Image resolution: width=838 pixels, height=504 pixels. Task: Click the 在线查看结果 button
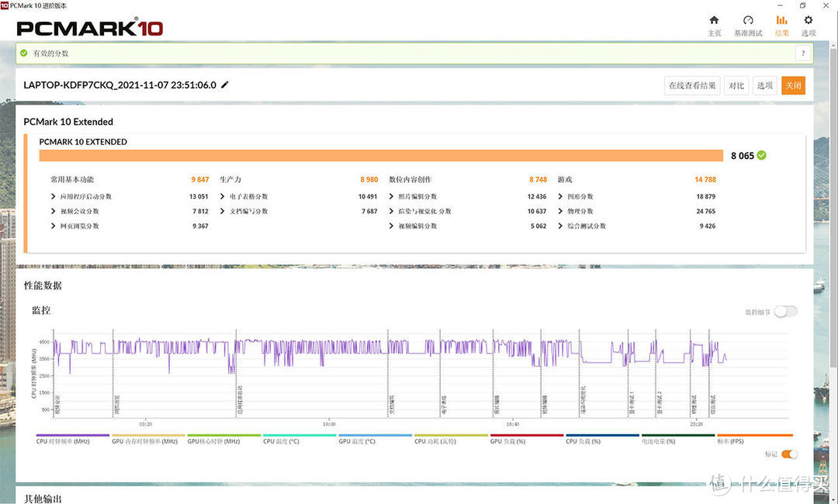[x=692, y=85]
